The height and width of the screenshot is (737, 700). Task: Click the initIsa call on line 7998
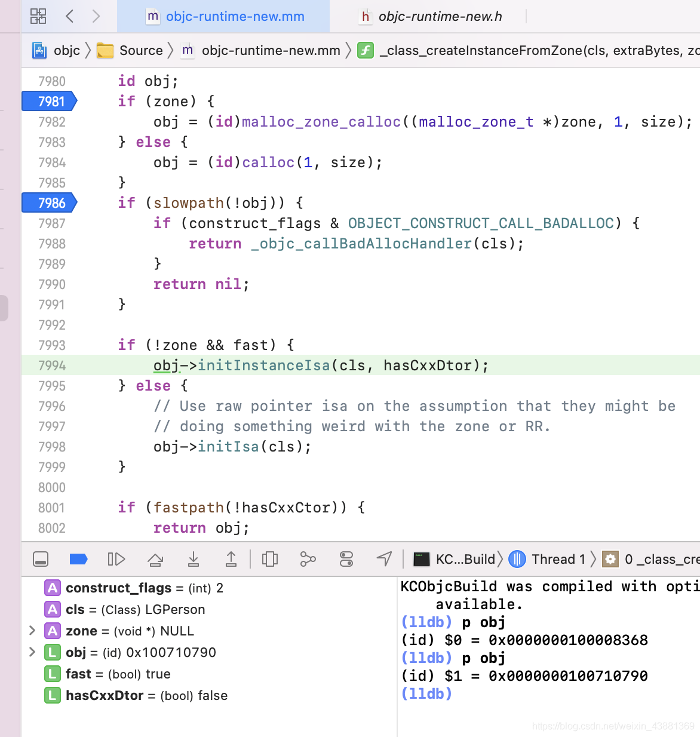click(229, 447)
